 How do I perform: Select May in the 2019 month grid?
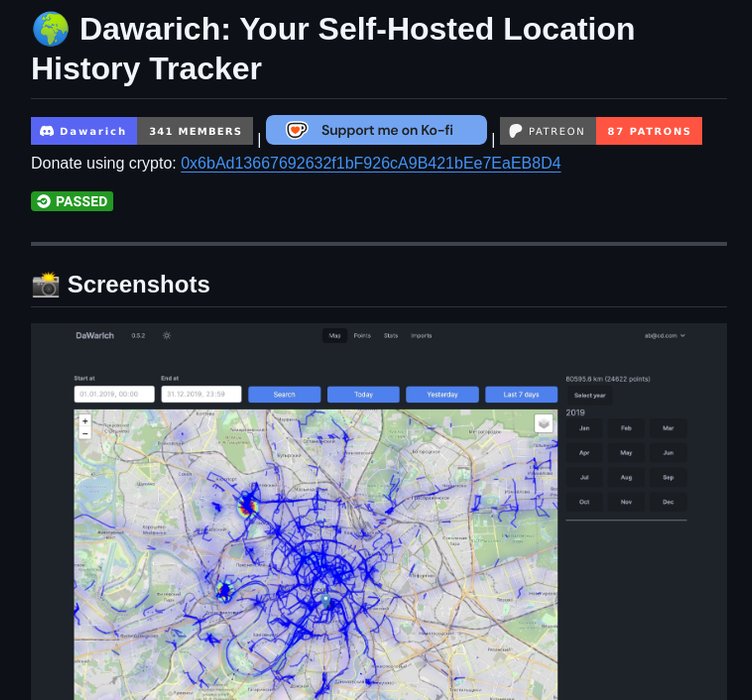coord(626,453)
